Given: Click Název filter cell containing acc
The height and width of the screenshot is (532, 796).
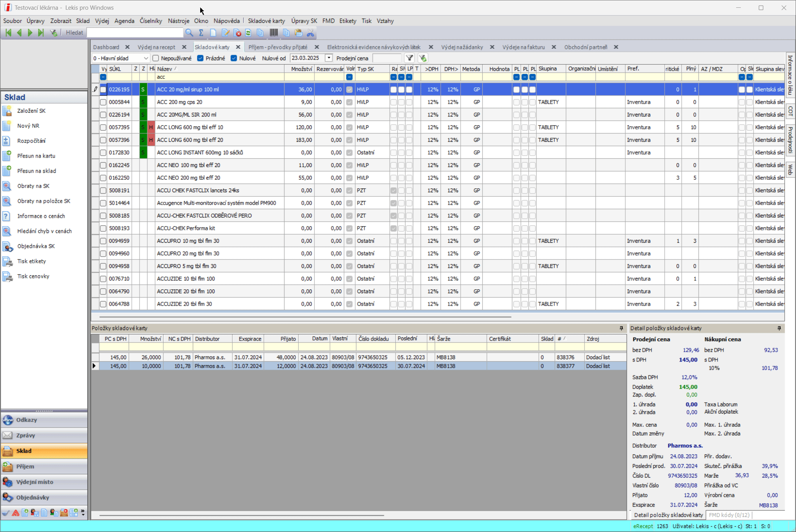Looking at the screenshot, I should (220, 77).
